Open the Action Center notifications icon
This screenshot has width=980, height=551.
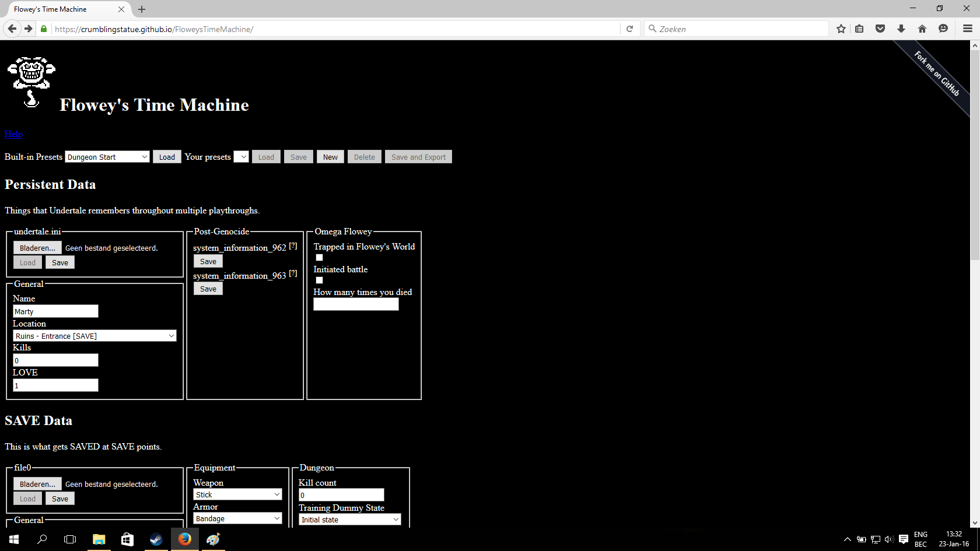coord(904,539)
